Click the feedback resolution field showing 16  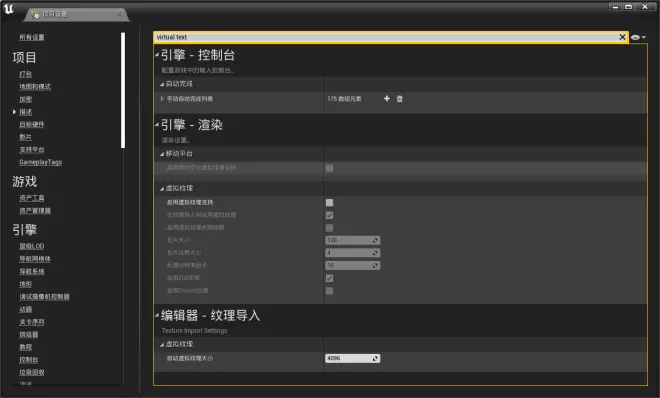click(353, 265)
